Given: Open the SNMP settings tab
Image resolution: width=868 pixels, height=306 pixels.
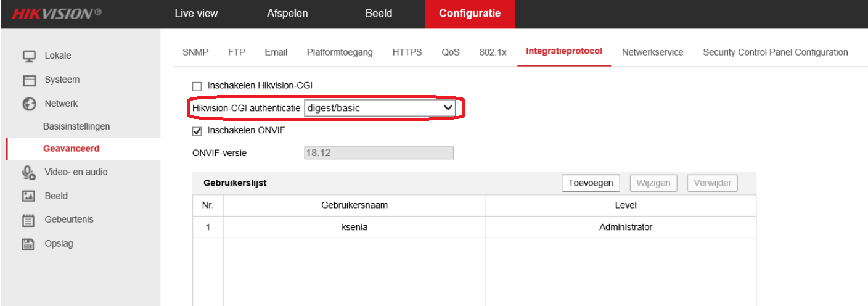Looking at the screenshot, I should click(x=195, y=52).
